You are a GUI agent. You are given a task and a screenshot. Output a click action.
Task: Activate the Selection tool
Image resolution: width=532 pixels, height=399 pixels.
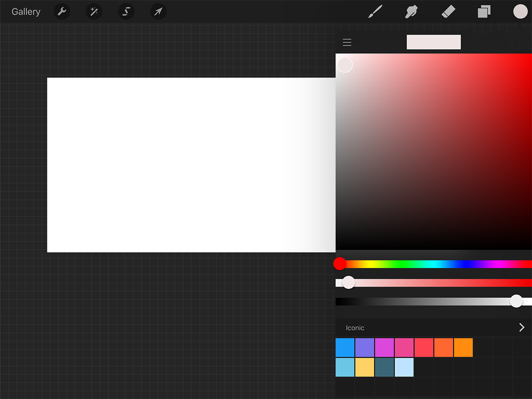pos(126,12)
